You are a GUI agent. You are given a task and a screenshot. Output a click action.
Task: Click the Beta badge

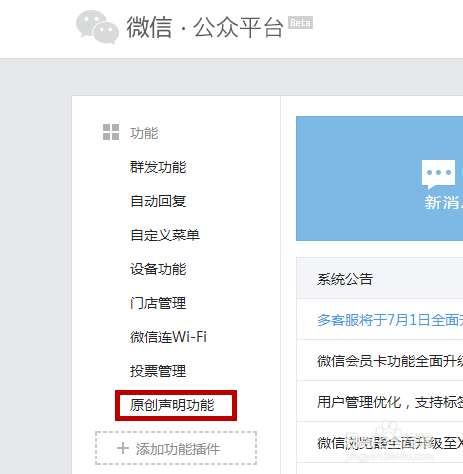click(300, 23)
